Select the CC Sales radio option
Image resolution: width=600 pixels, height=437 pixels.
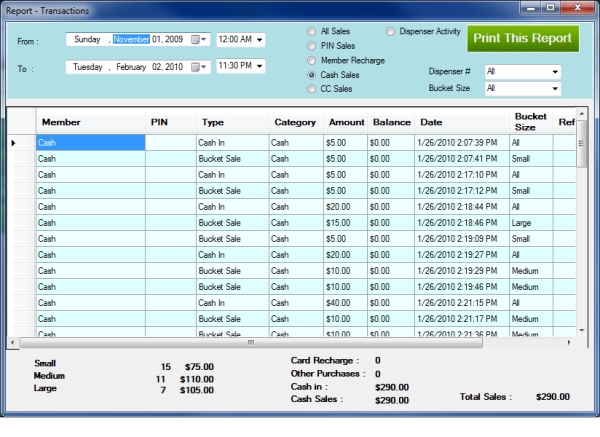click(x=312, y=89)
